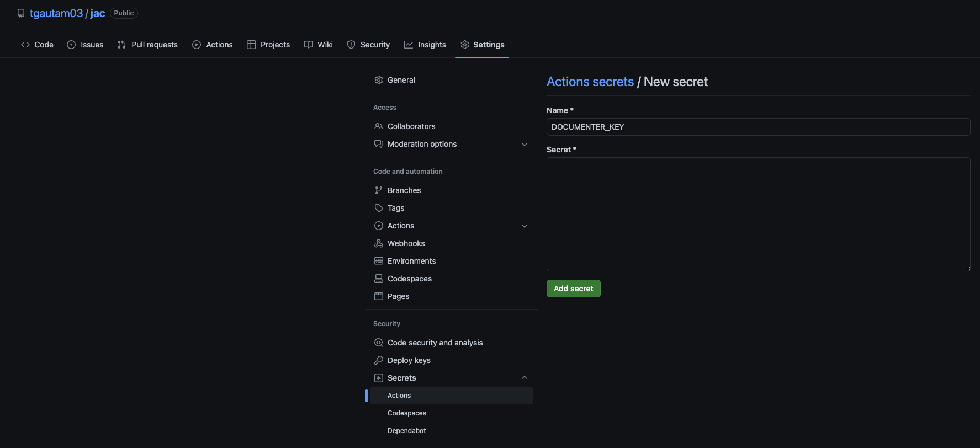Open the Security tab
Image resolution: width=980 pixels, height=448 pixels.
[x=368, y=45]
